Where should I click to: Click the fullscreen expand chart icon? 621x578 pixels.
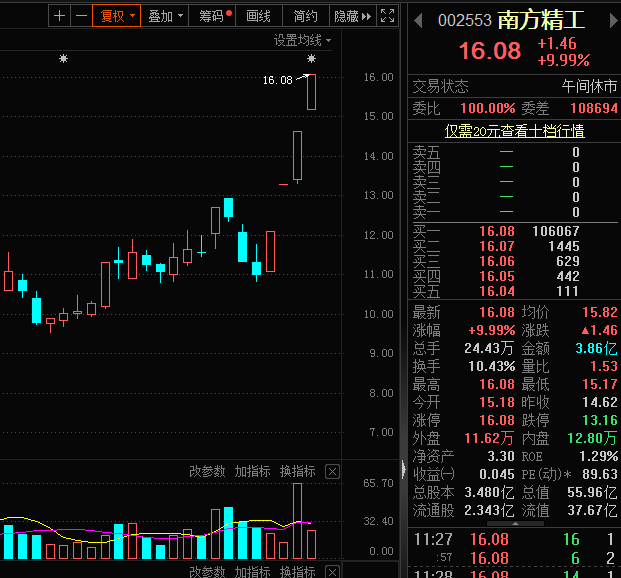click(x=389, y=16)
